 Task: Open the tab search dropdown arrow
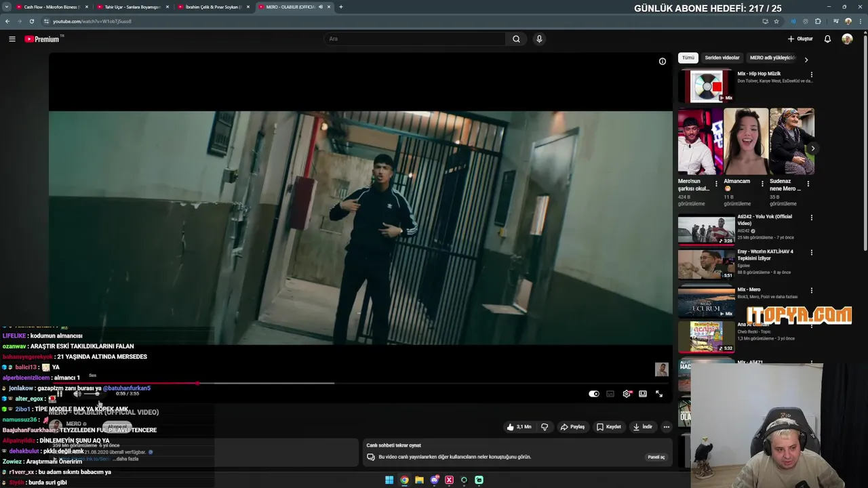(6, 7)
